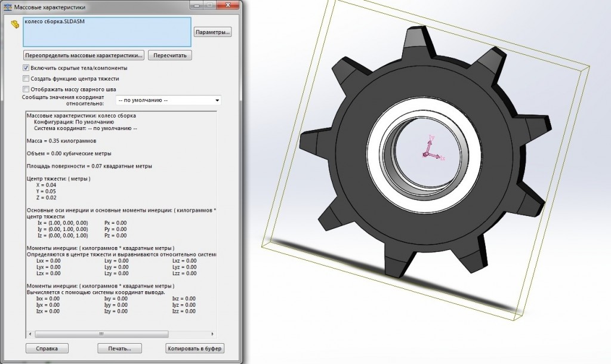Click the center of mass triad in viewport
The width and height of the screenshot is (611, 364).
click(x=433, y=149)
